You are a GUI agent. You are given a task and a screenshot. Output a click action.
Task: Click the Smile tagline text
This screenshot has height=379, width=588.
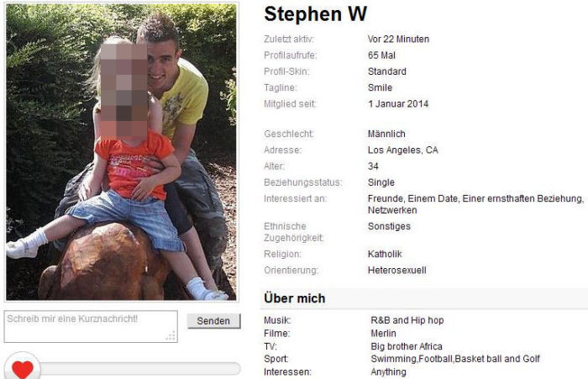click(380, 87)
